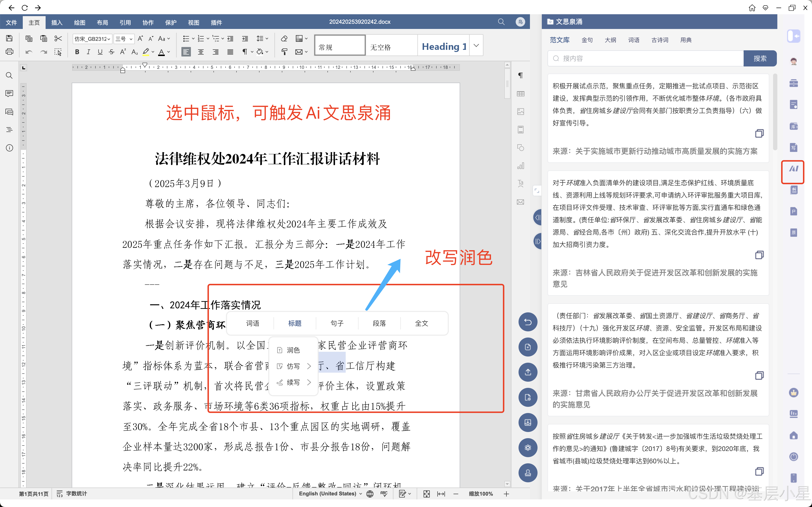The height and width of the screenshot is (507, 812).
Task: Toggle italic formatting
Action: (x=88, y=52)
